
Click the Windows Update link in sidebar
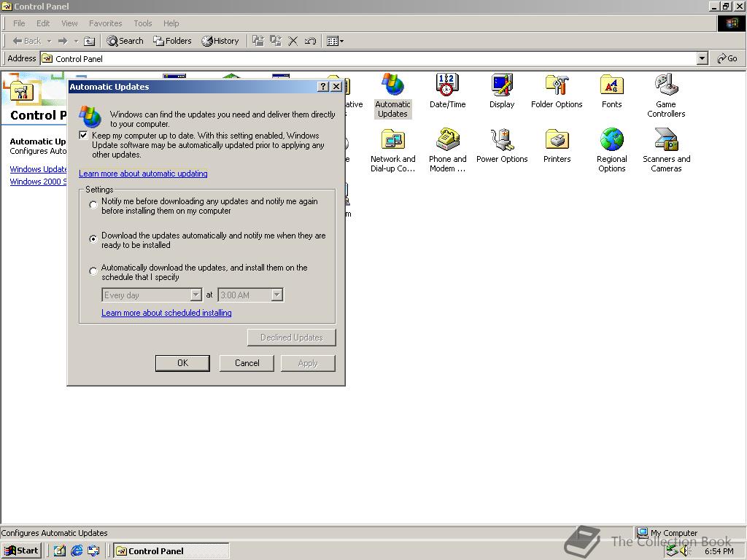[x=38, y=169]
